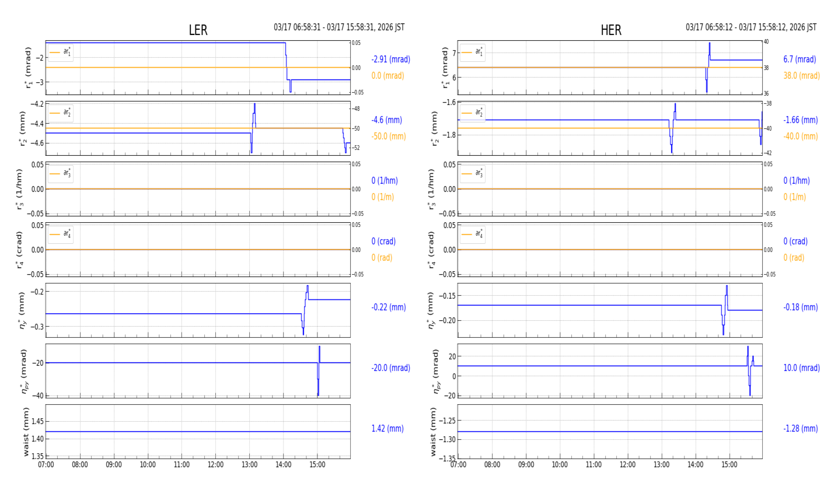Screen dimensions: 824x504
Task: Click the ∂r1* legend in the HER plot
Action: click(472, 52)
